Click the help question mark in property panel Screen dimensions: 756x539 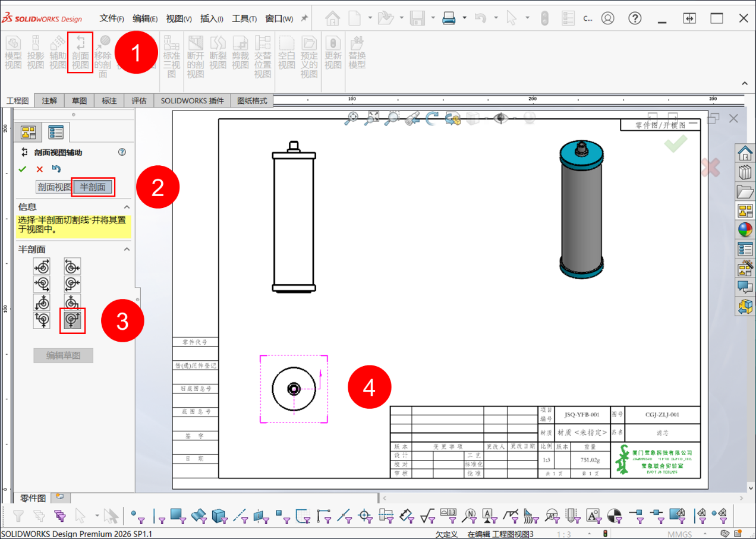click(x=122, y=152)
